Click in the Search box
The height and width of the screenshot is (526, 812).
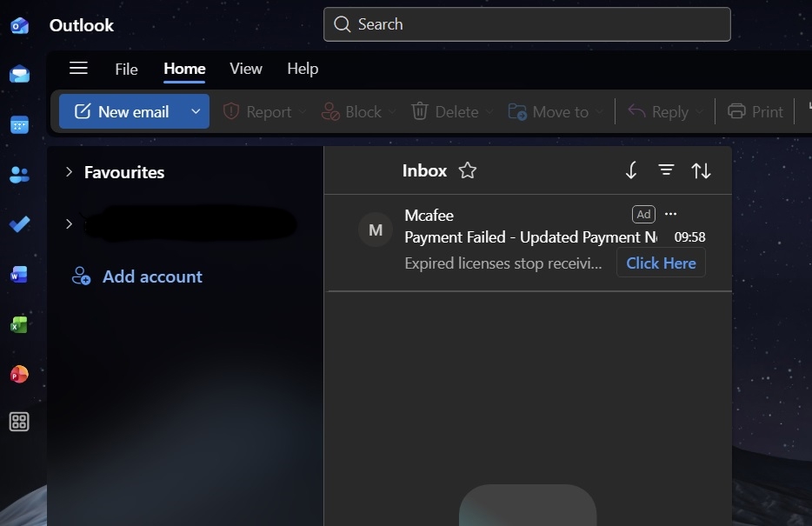(527, 24)
